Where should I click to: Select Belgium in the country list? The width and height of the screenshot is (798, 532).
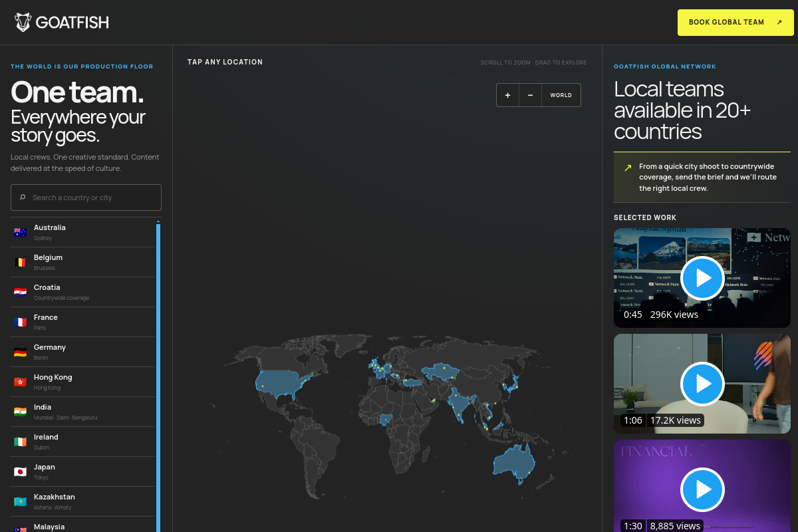coord(82,262)
